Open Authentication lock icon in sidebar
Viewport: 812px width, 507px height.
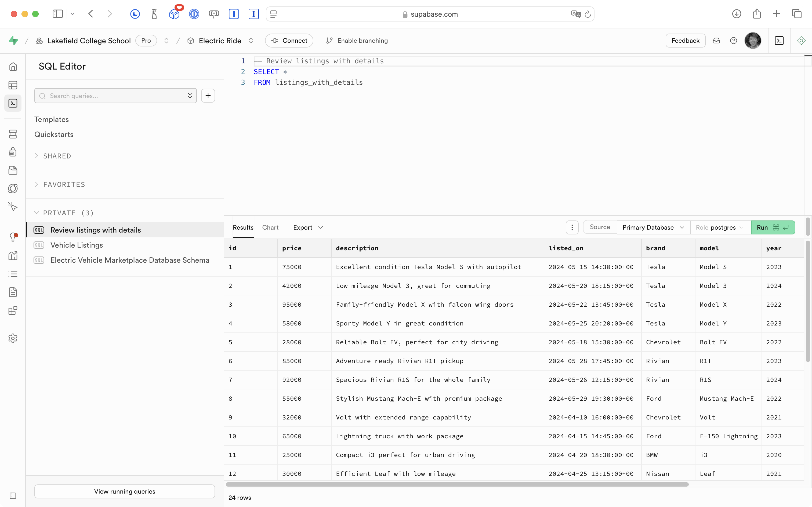[13, 152]
